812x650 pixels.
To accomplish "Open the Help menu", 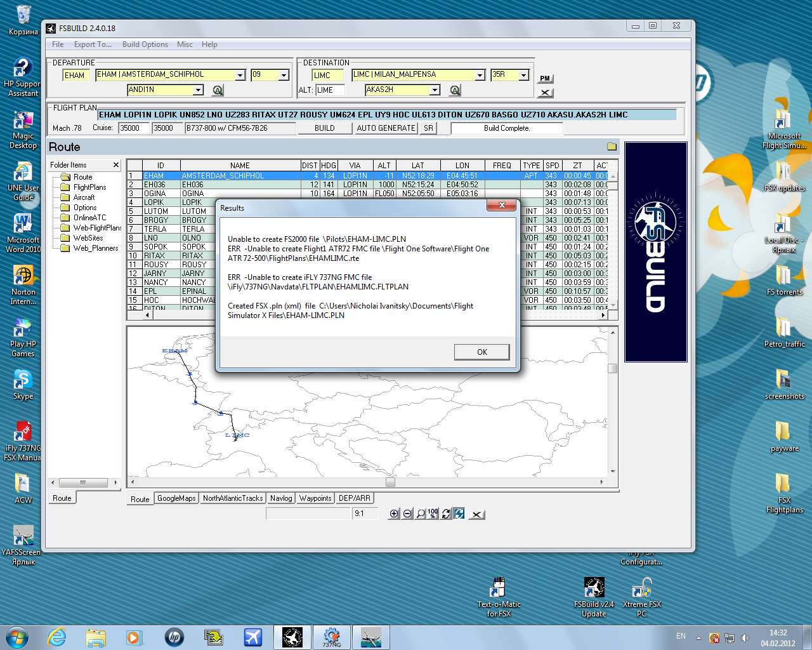I will pos(209,44).
